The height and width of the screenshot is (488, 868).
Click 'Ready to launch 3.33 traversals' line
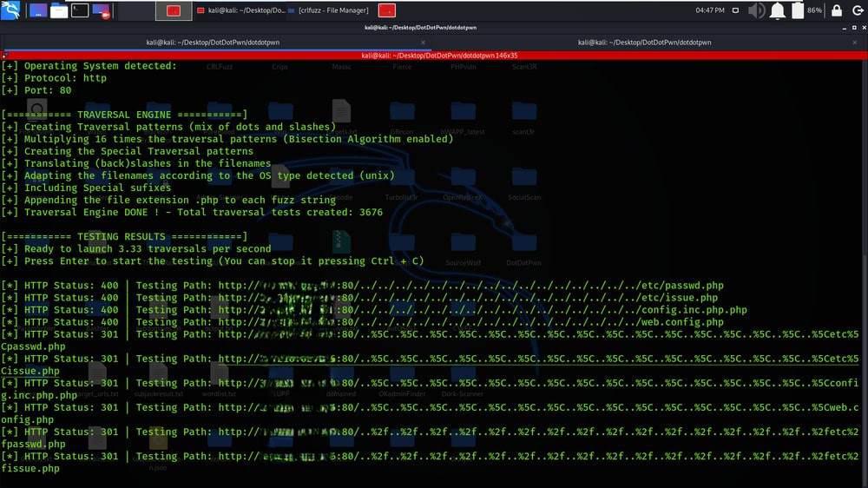coord(135,248)
